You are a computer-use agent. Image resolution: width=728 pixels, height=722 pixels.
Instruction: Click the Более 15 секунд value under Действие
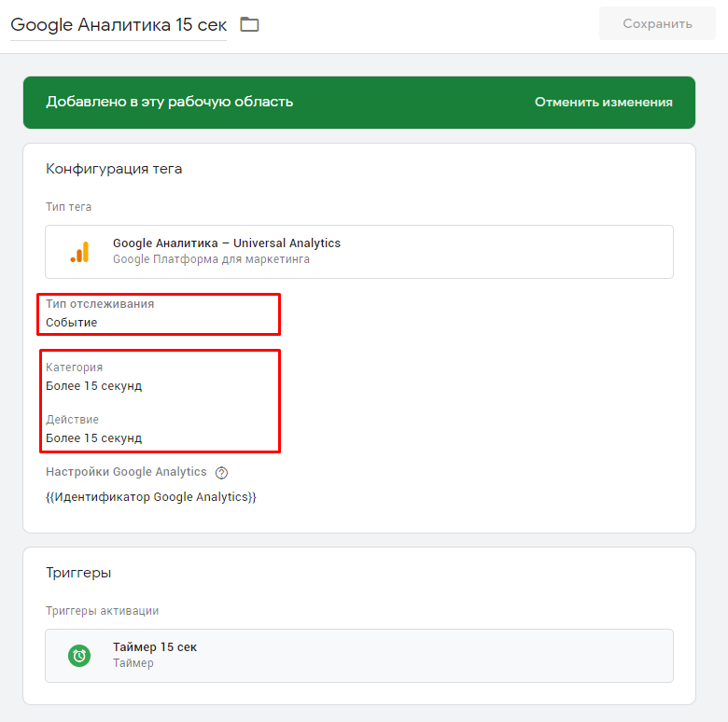(x=93, y=438)
